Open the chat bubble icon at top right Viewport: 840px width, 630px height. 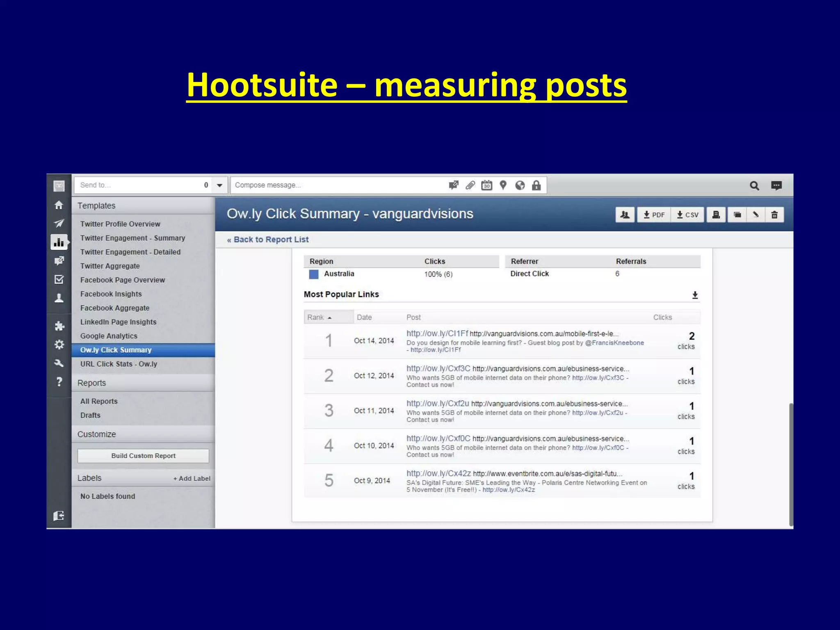pyautogui.click(x=776, y=186)
